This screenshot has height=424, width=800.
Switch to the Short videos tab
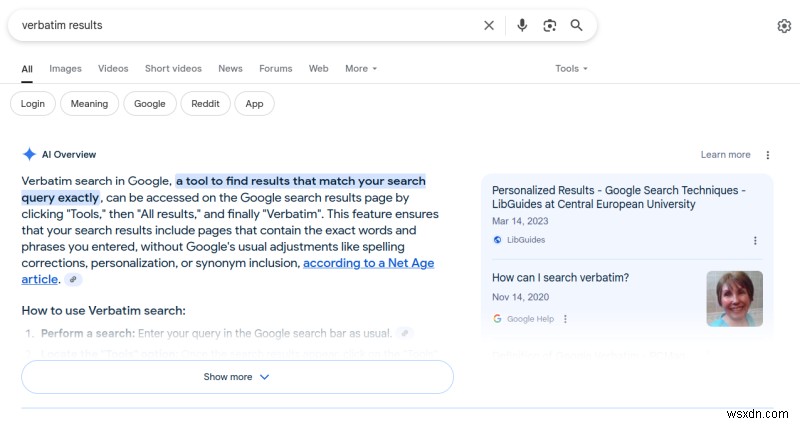click(173, 68)
